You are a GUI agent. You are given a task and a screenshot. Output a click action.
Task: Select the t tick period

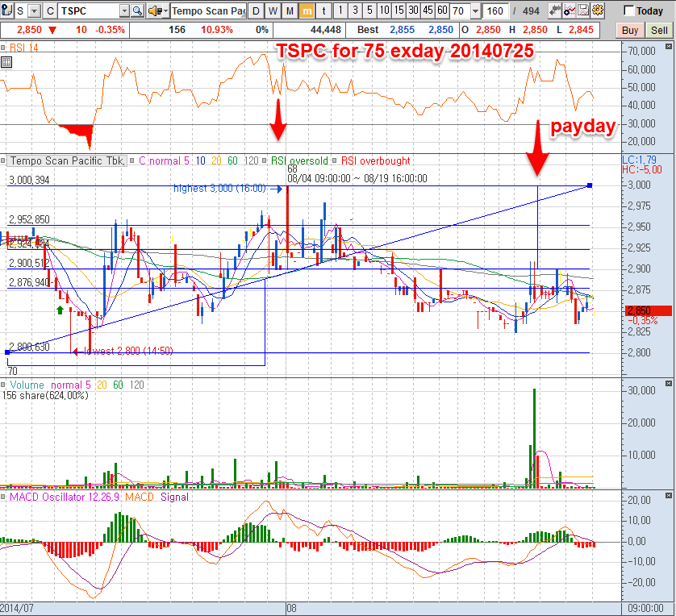tap(323, 10)
